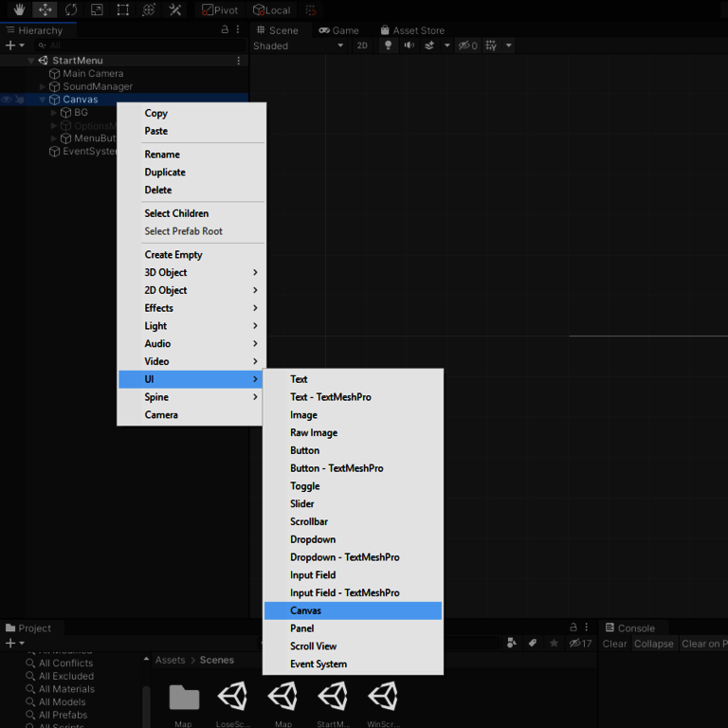Save search star icon in Project

point(554,643)
